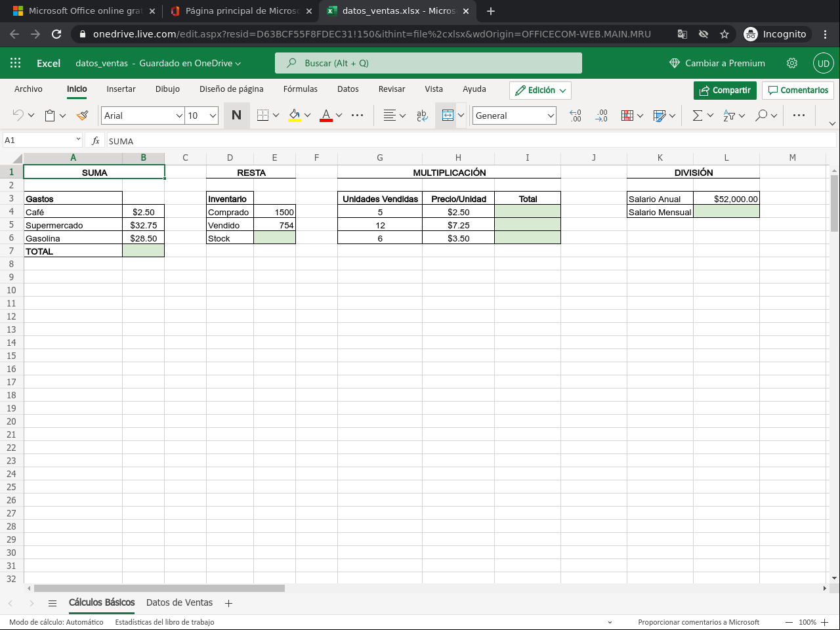Apply yellow fill color to cell
840x630 pixels.
[x=295, y=115]
